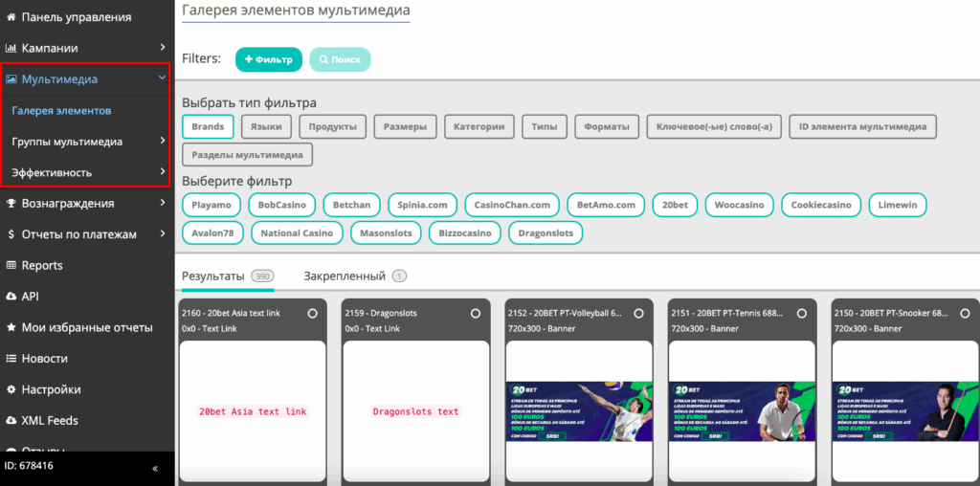Select the radio on 2159 - Dragonslots card
The image size is (980, 486).
click(476, 314)
